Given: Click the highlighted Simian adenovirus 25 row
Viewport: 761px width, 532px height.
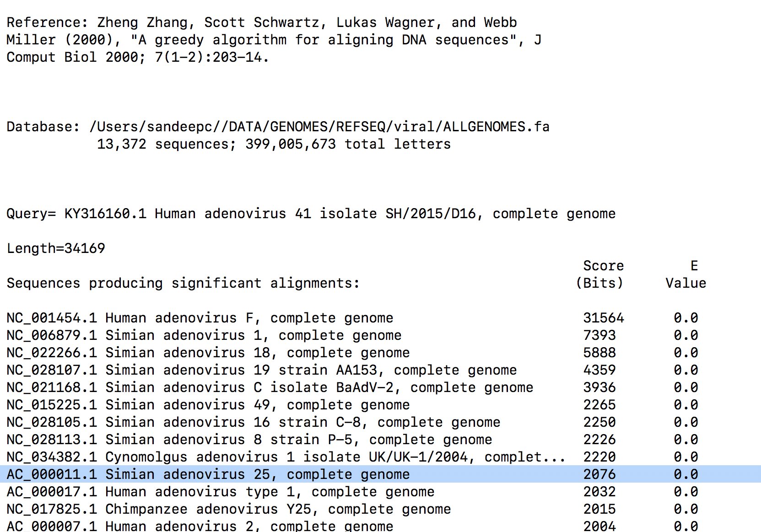Looking at the screenshot, I should point(208,474).
